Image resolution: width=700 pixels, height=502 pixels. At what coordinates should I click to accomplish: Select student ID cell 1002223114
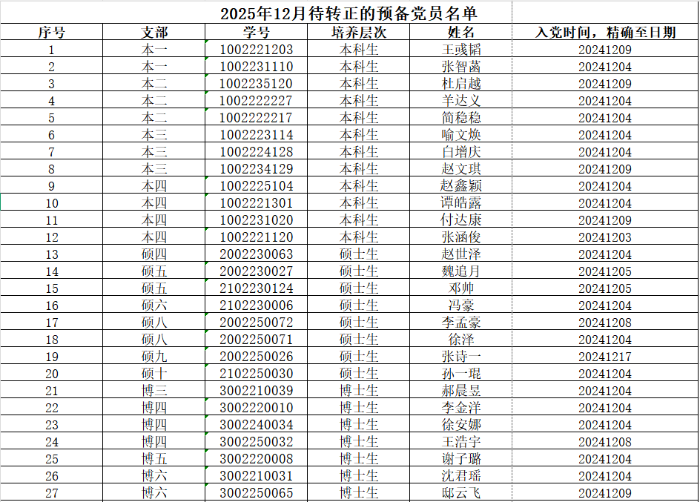[x=256, y=134]
